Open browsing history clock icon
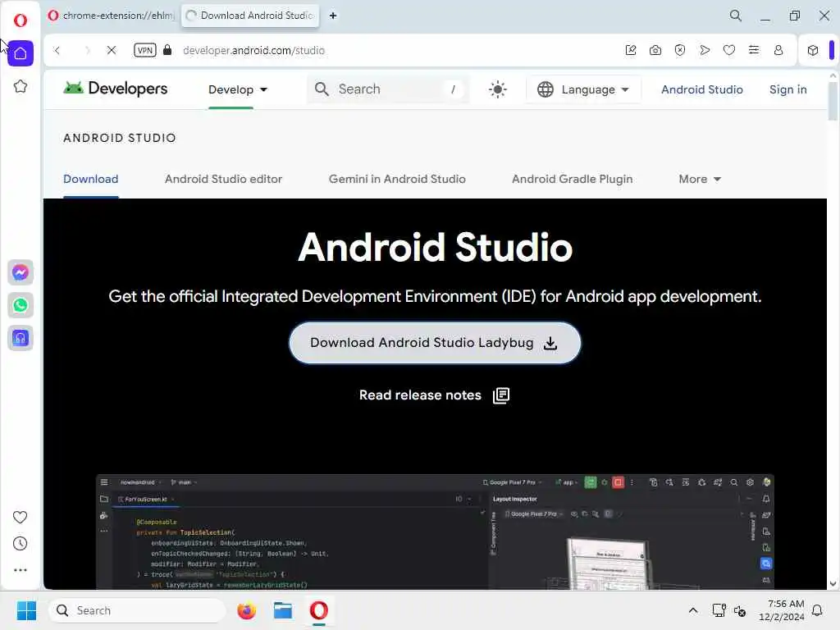The height and width of the screenshot is (630, 840). click(20, 544)
